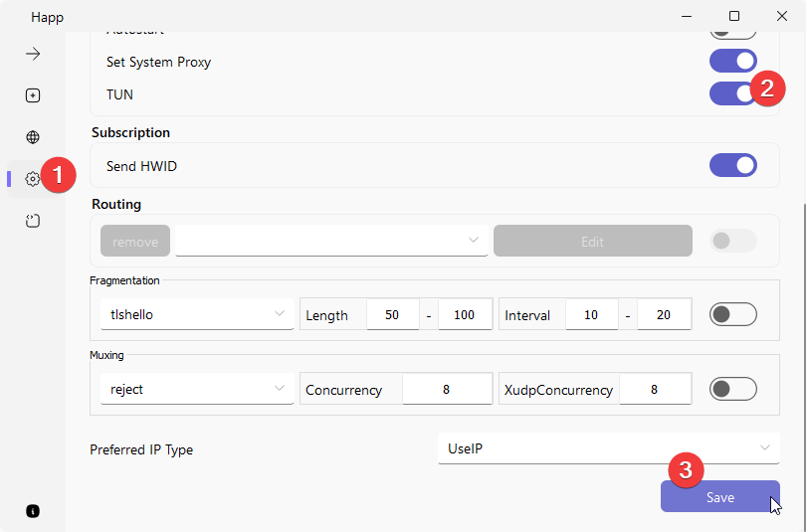
Task: Enable the Fragmentation toggle
Action: point(732,314)
